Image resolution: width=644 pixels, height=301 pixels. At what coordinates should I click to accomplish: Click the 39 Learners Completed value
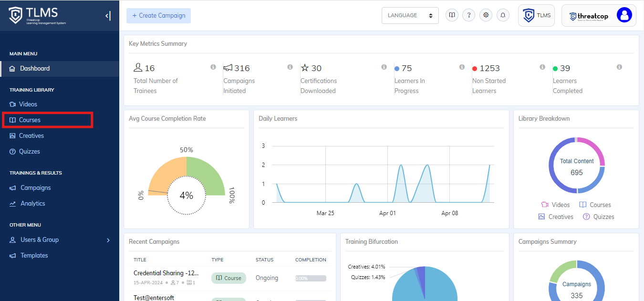[565, 68]
